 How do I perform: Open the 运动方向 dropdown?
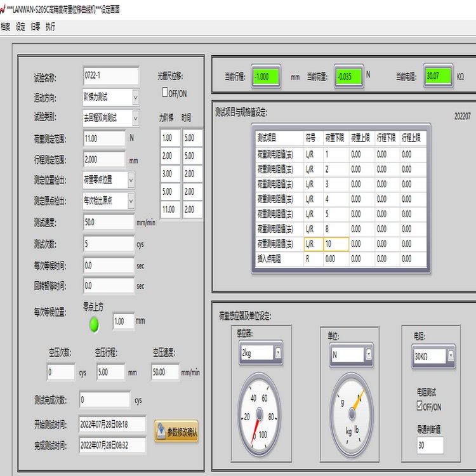[x=136, y=97]
